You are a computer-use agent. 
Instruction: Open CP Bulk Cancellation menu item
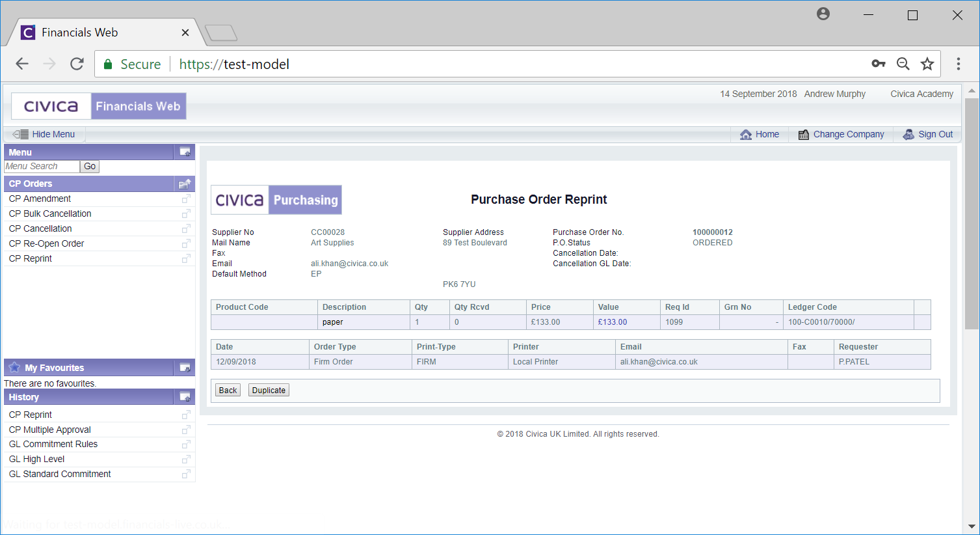coord(50,213)
